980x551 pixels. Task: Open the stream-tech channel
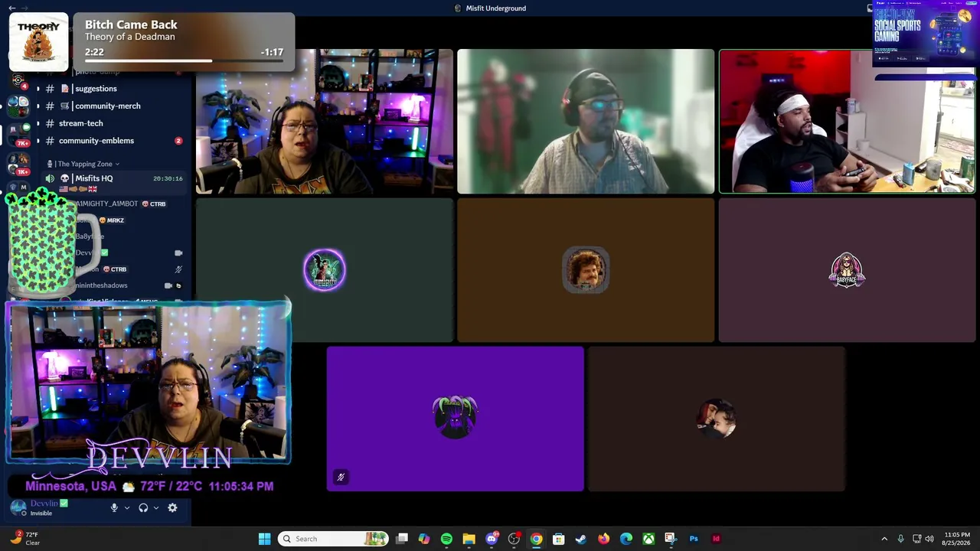click(80, 123)
